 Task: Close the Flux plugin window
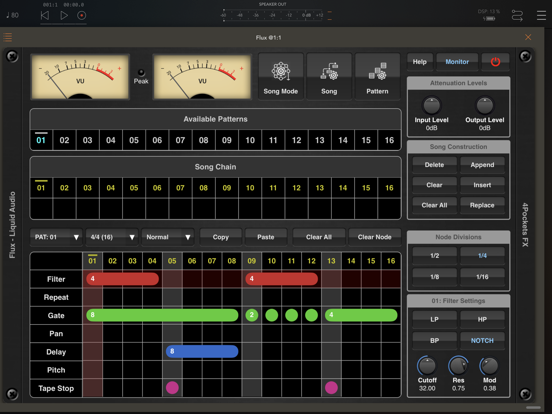point(528,37)
